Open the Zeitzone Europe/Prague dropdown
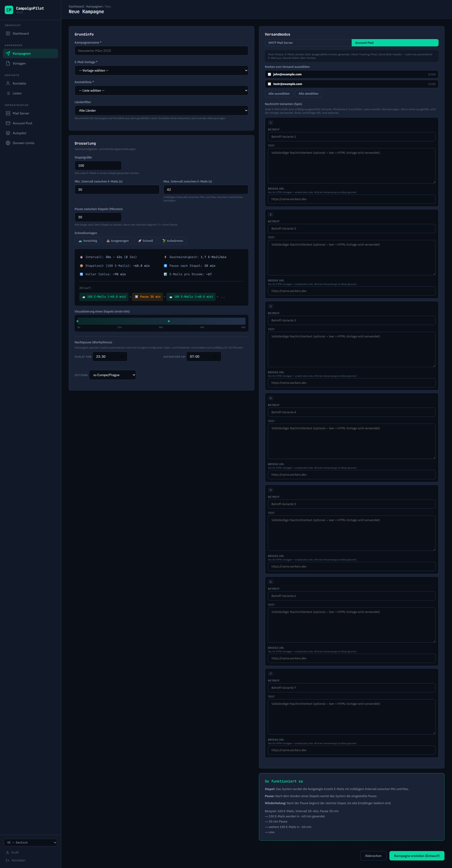This screenshot has width=452, height=868. 113,375
